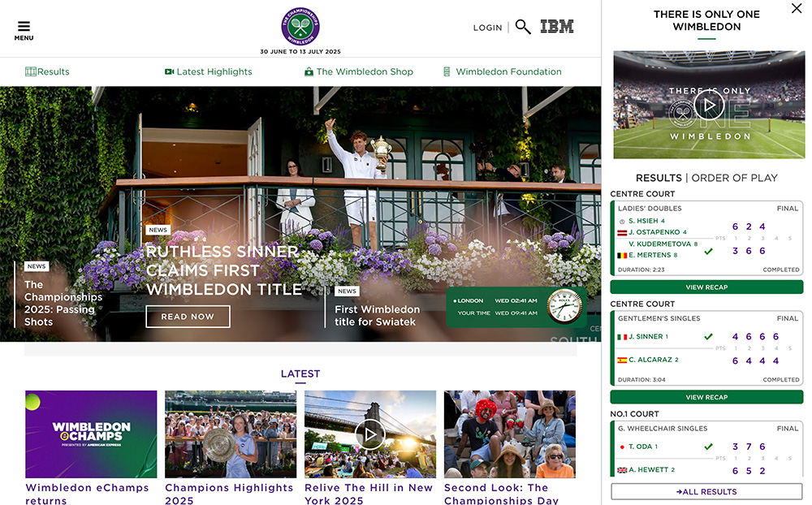
Task: Click the UK flag beside A. Hewett
Action: (622, 470)
